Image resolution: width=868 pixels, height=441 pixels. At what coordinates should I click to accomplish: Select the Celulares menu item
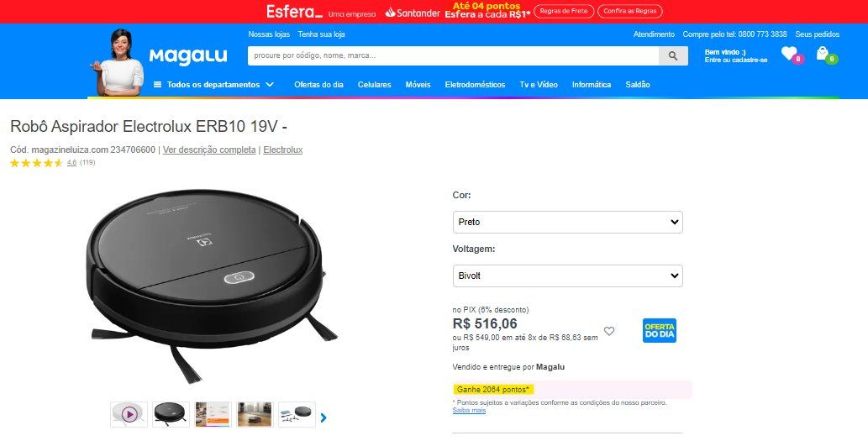point(374,85)
